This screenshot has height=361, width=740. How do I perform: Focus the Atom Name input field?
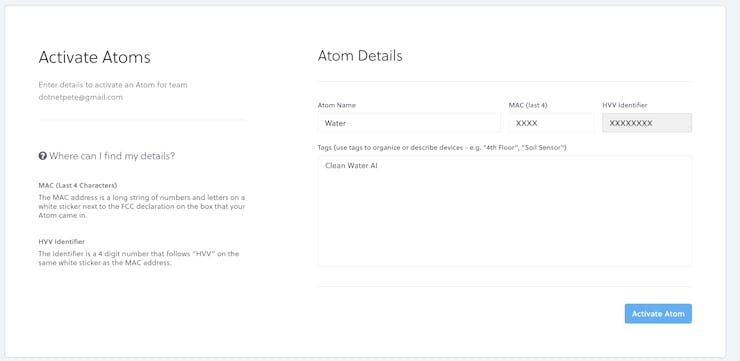409,123
